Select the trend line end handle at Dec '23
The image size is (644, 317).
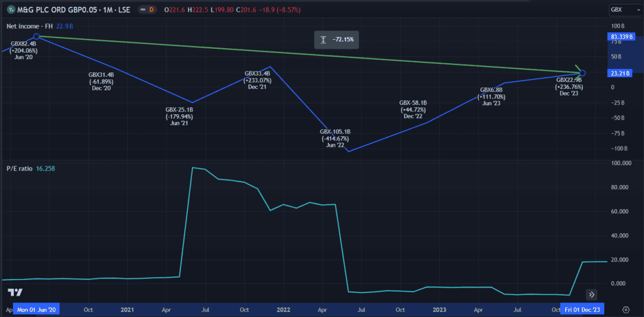(x=583, y=73)
